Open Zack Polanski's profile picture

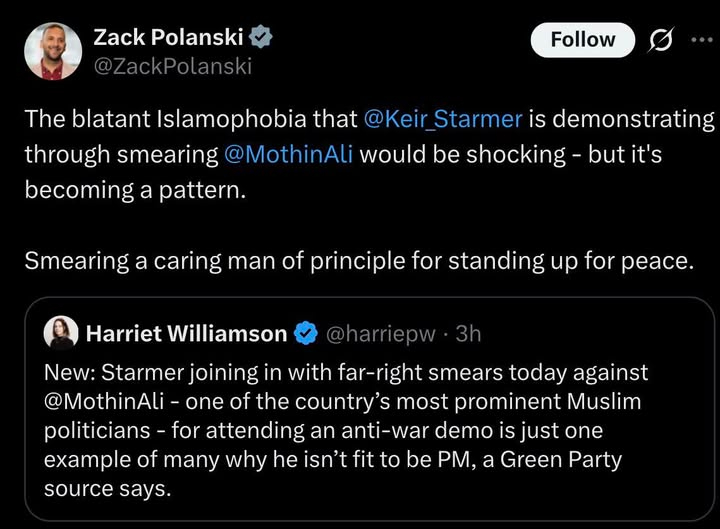pyautogui.click(x=54, y=52)
